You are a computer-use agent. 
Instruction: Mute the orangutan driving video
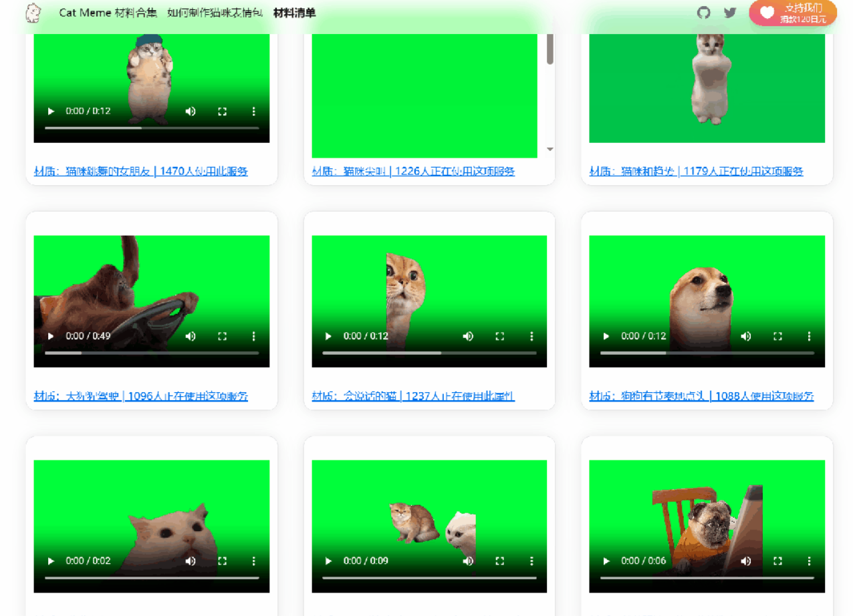click(191, 336)
